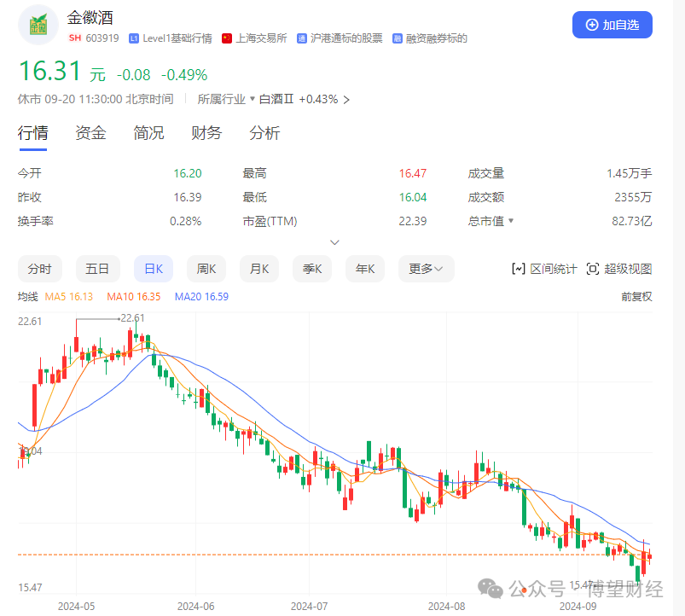Viewport: 685px width, 616px height.
Task: Select the 季K chart period
Action: [312, 269]
